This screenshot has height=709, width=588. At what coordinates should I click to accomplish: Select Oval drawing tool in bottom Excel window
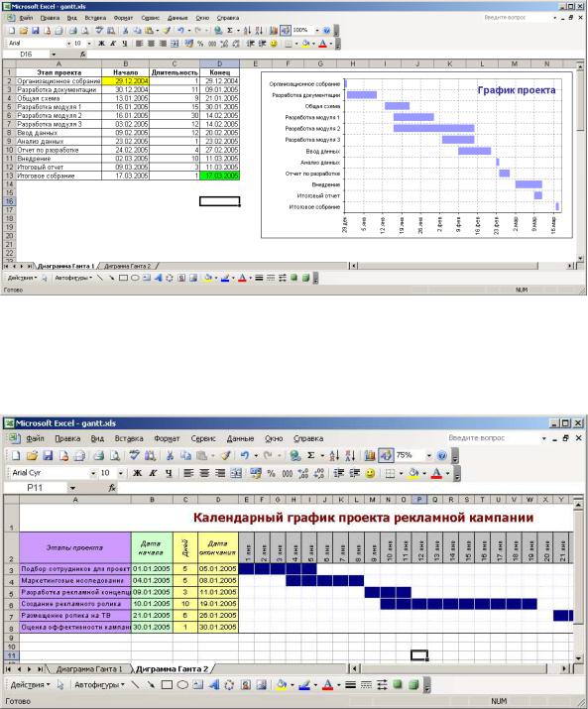tap(182, 685)
